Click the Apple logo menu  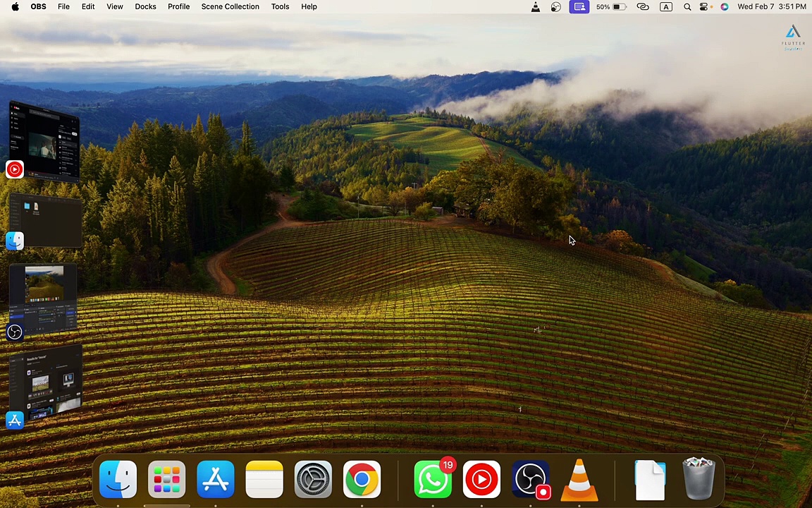pos(15,6)
